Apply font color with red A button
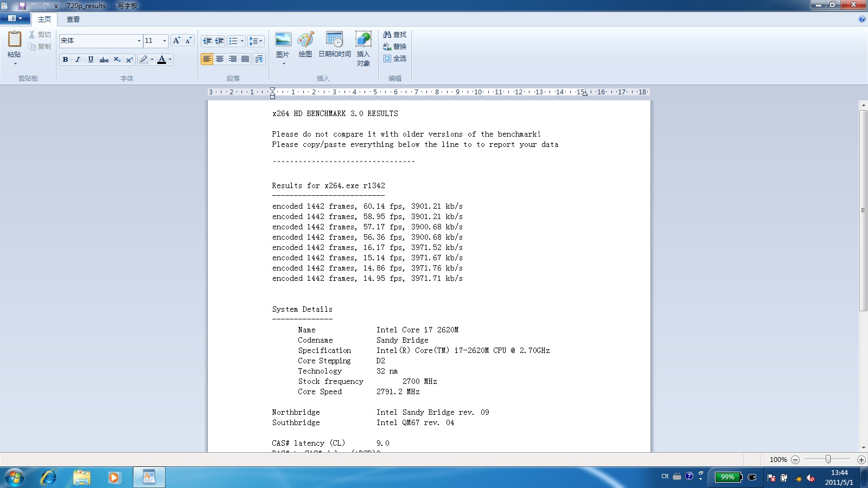 click(x=161, y=60)
